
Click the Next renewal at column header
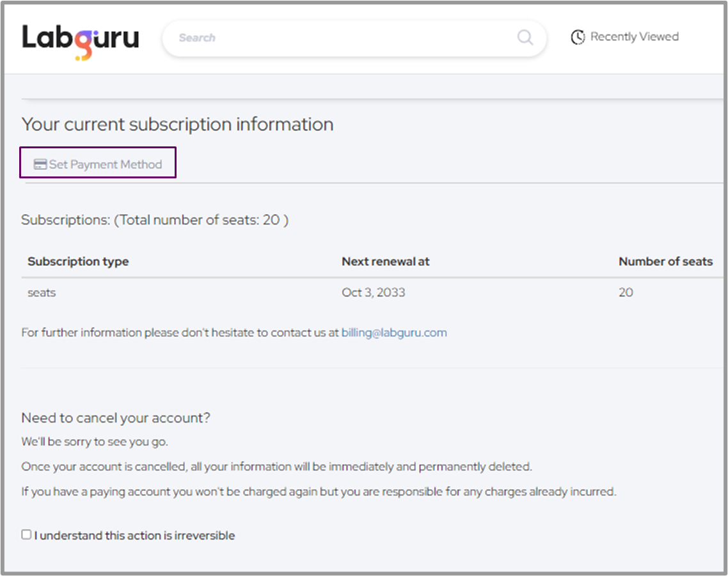click(385, 261)
